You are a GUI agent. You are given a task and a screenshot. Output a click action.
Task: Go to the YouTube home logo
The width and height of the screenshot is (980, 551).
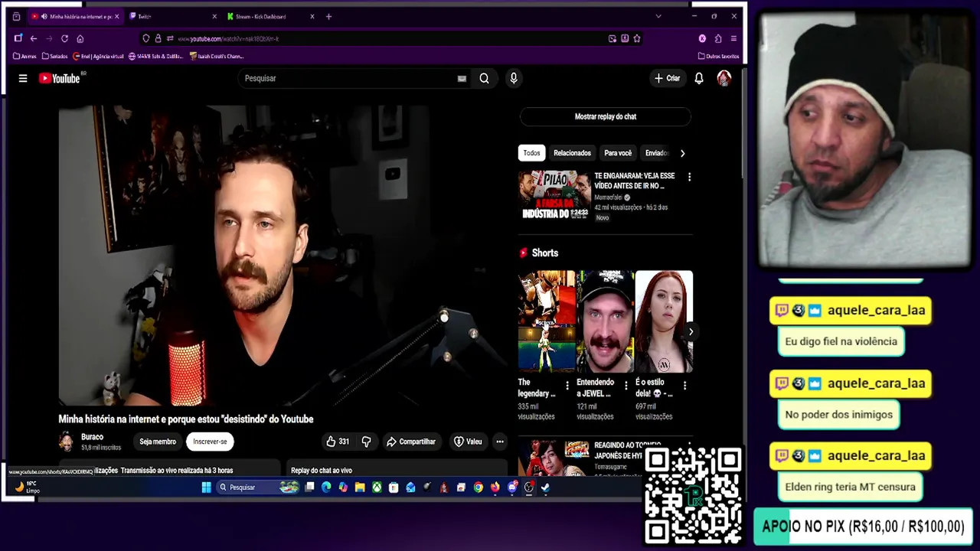[60, 78]
